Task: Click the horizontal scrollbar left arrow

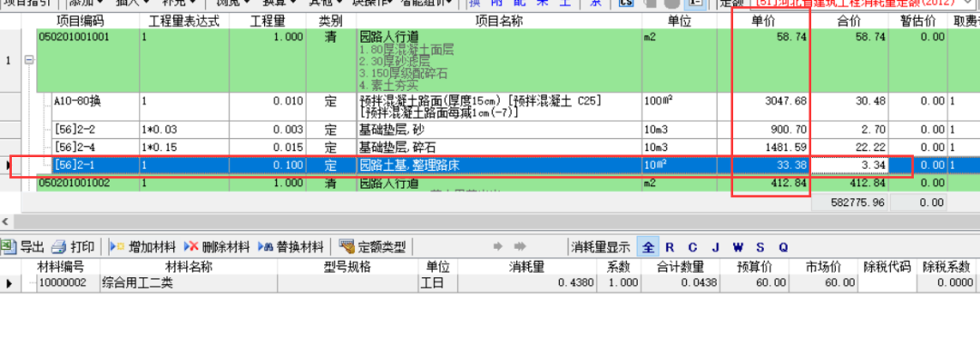Action: (x=5, y=222)
